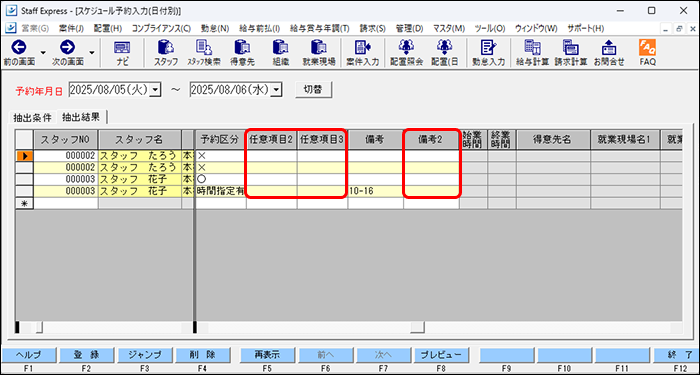This screenshot has width=700, height=375.
Task: Switch to the 抽出結果 tab
Action: tap(82, 117)
